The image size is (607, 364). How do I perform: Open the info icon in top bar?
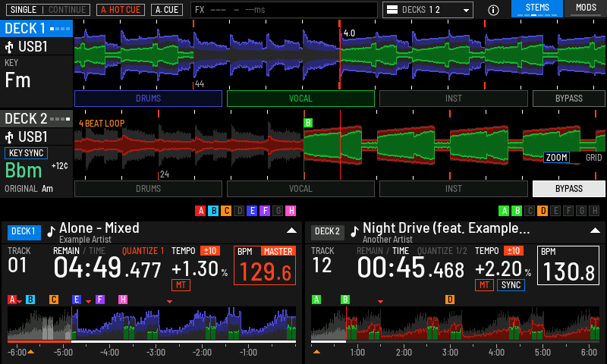click(493, 10)
